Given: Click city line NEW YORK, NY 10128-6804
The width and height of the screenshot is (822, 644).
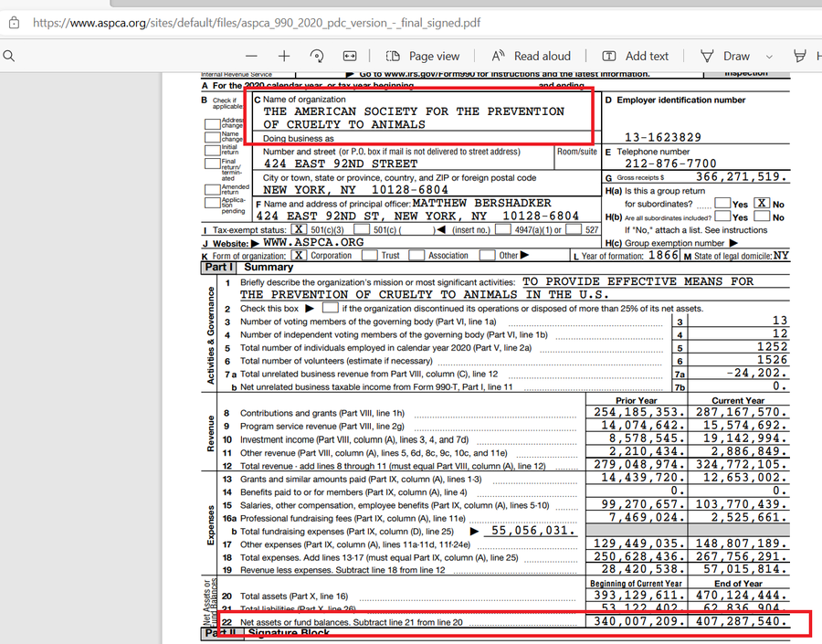Looking at the screenshot, I should (x=355, y=190).
